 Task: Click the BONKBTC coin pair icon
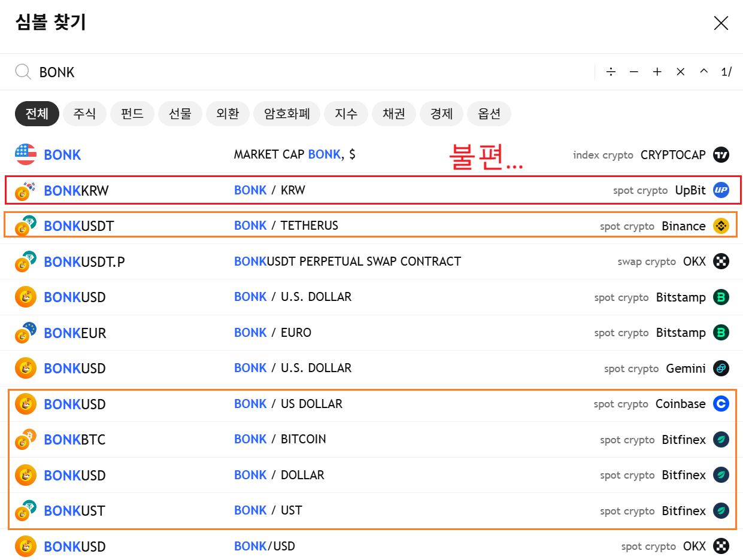tap(26, 440)
